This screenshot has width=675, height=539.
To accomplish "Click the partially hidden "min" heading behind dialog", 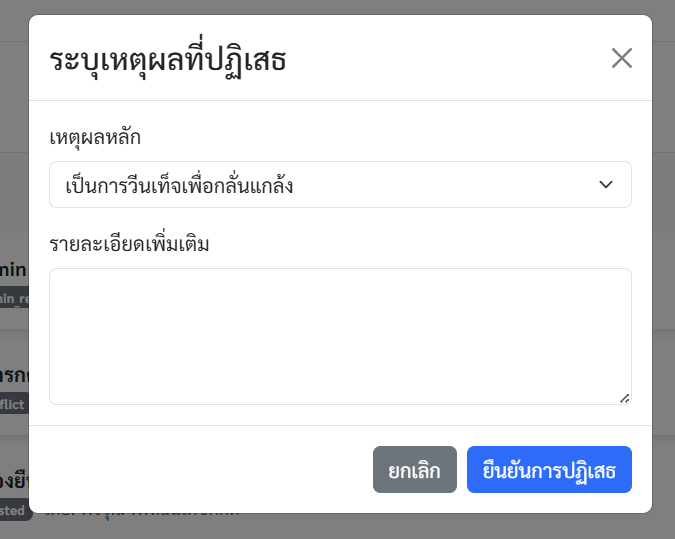I will click(13, 269).
